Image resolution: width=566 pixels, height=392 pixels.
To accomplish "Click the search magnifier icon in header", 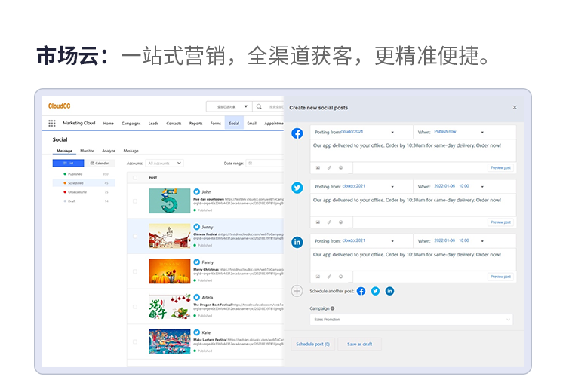I will click(x=259, y=107).
